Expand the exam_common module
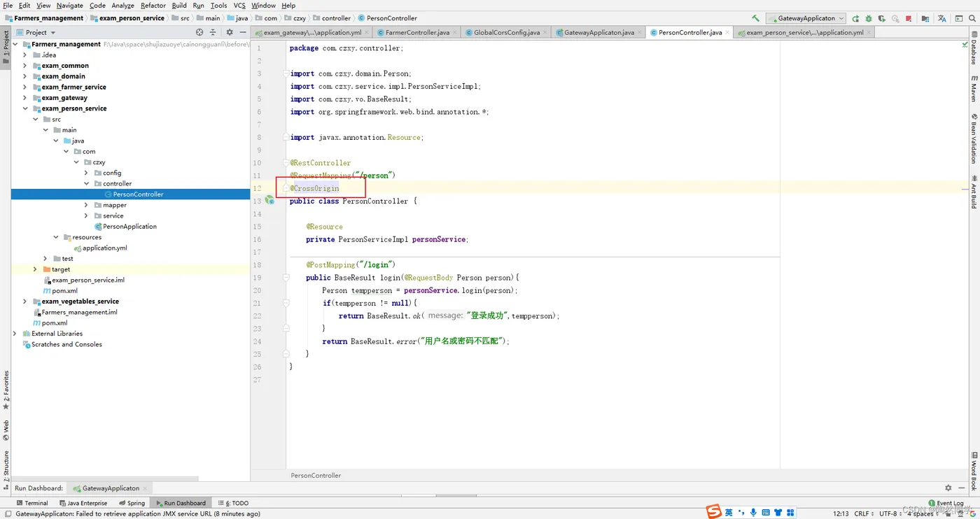Viewport: 980px width, 519px height. 25,66
